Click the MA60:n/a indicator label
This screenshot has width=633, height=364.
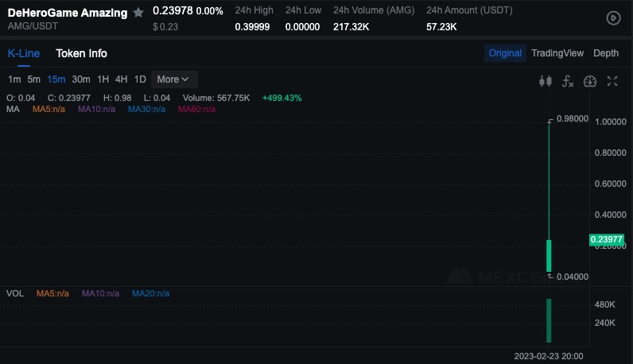[x=196, y=109]
